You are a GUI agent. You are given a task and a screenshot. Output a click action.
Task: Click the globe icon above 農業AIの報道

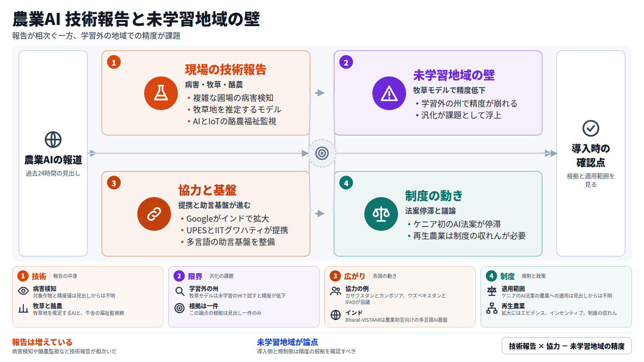[x=53, y=140]
